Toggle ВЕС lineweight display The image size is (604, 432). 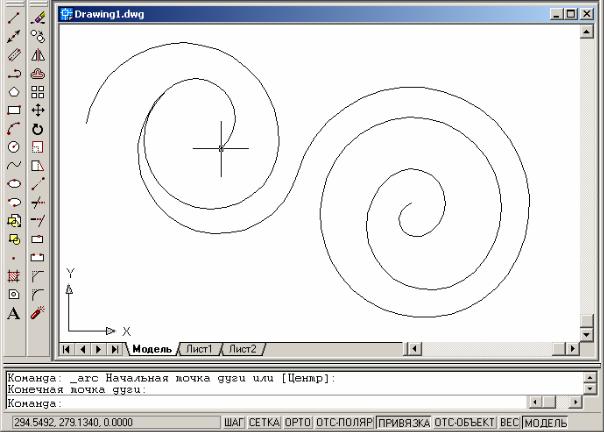[510, 422]
